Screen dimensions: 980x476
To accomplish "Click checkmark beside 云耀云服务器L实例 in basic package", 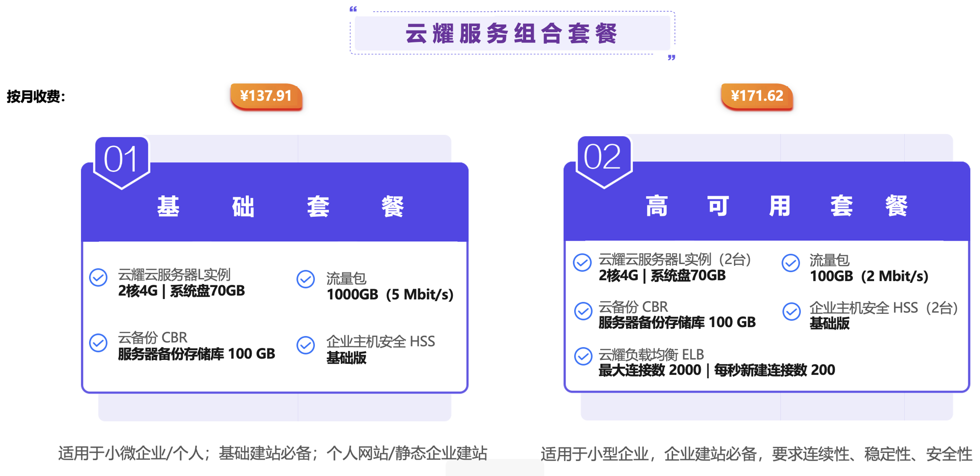I will (x=98, y=278).
